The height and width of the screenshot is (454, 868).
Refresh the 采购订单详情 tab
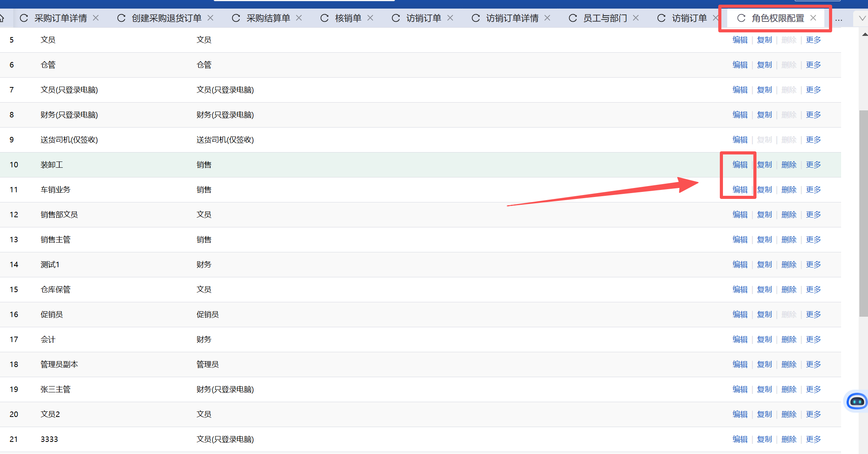24,18
